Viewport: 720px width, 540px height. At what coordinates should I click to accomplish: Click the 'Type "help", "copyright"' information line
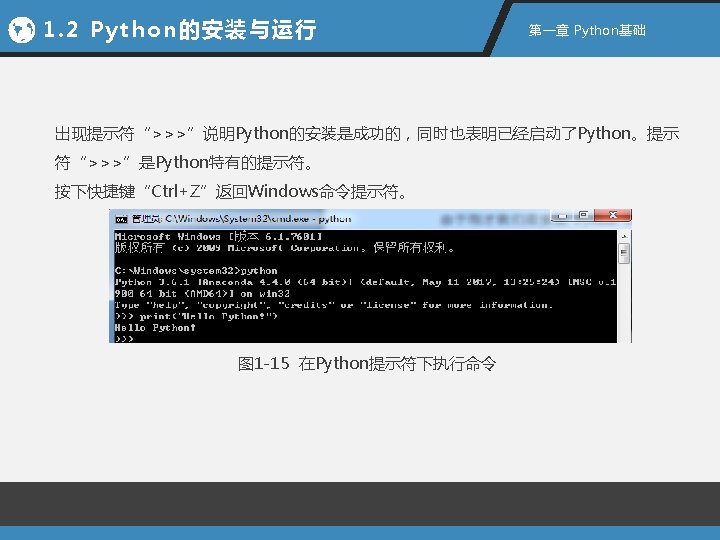334,305
